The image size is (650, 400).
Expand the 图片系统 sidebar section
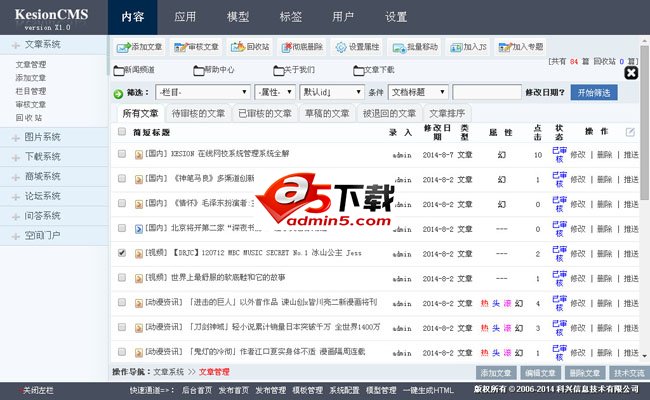54,137
